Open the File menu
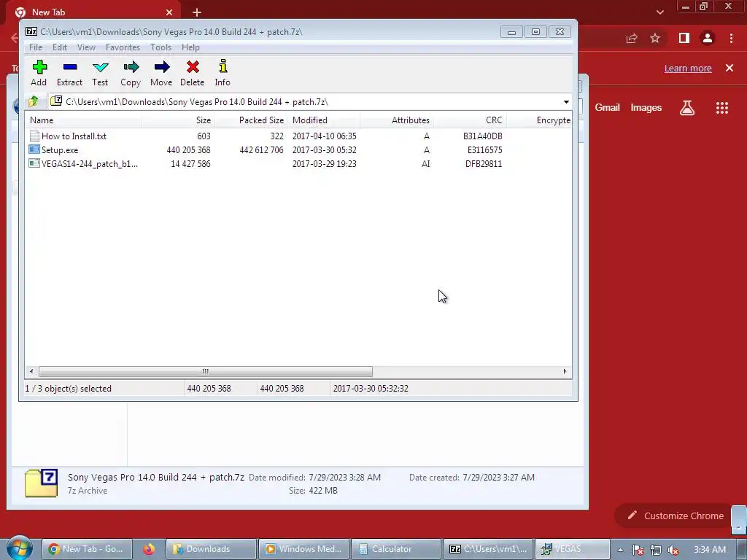The height and width of the screenshot is (560, 747). coord(36,47)
